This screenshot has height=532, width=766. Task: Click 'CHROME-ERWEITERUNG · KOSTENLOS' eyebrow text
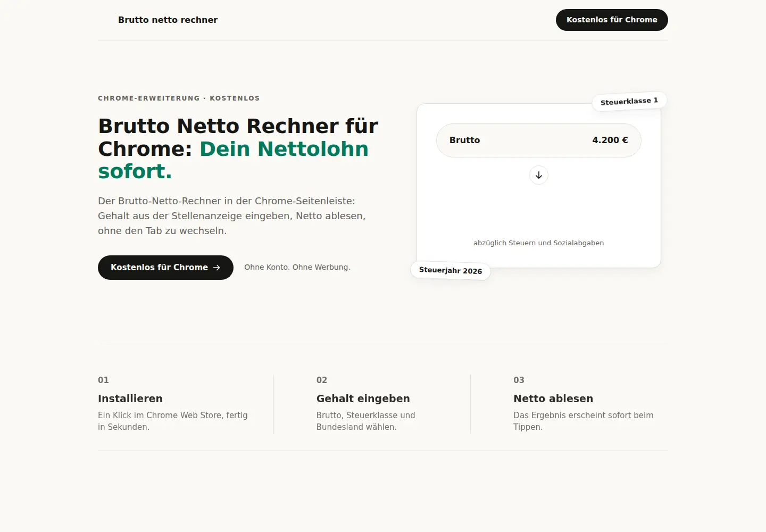click(x=179, y=98)
